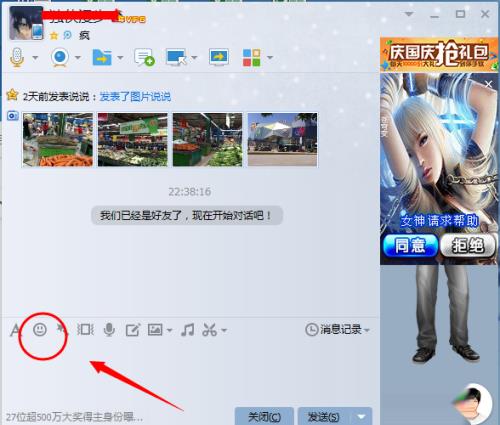Send a window shake vibration
500x425 pixels.
click(85, 330)
